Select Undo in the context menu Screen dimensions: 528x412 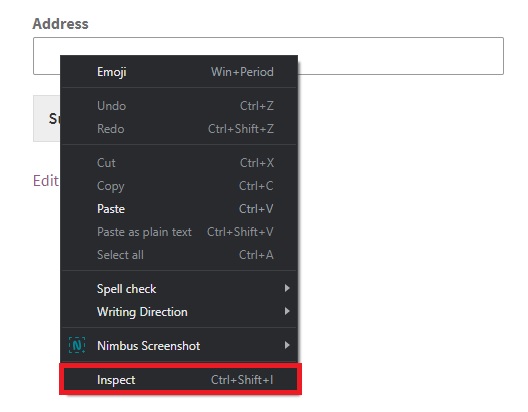pyautogui.click(x=179, y=106)
